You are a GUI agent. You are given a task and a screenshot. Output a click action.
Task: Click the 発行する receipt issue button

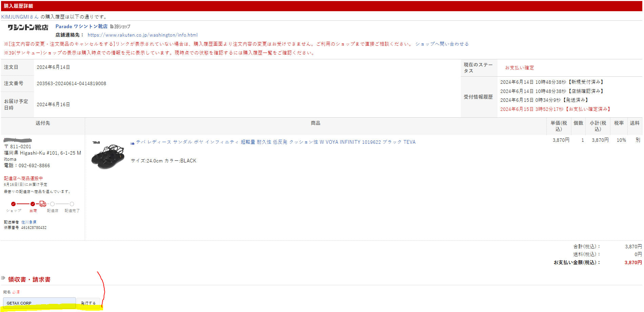click(88, 303)
